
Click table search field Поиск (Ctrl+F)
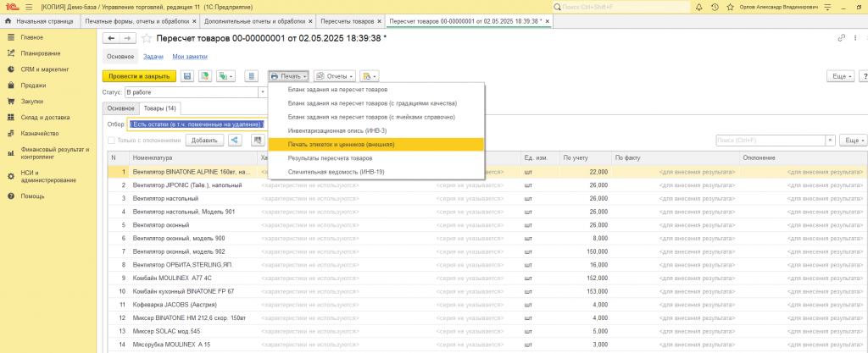[x=771, y=141]
